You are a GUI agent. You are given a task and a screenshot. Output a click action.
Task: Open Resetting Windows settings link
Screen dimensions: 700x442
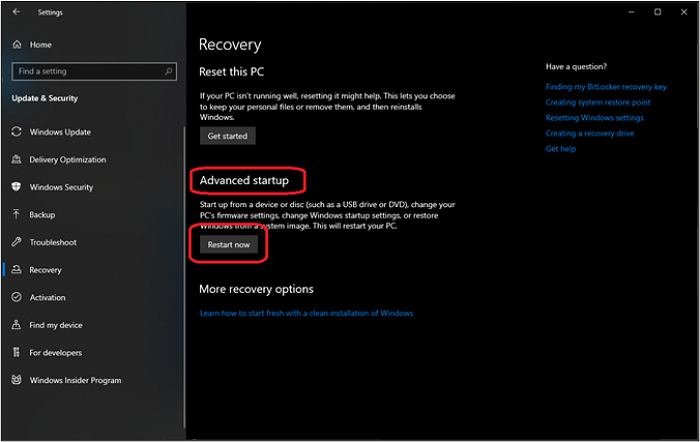point(595,118)
